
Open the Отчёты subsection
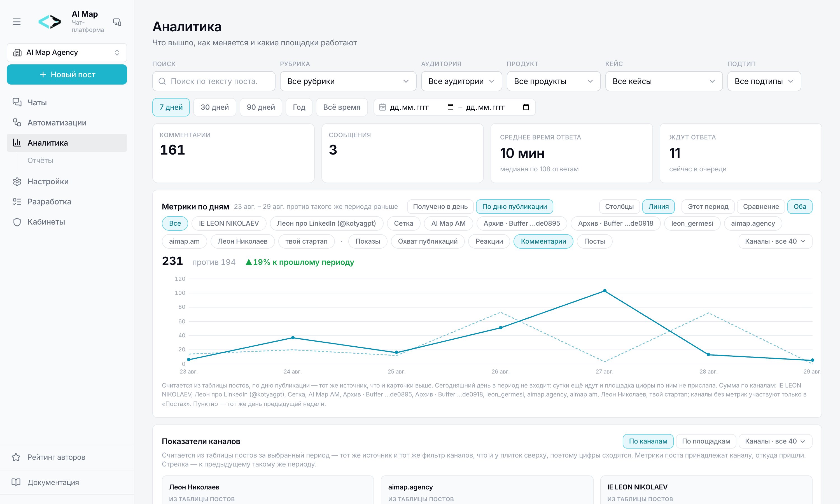40,160
